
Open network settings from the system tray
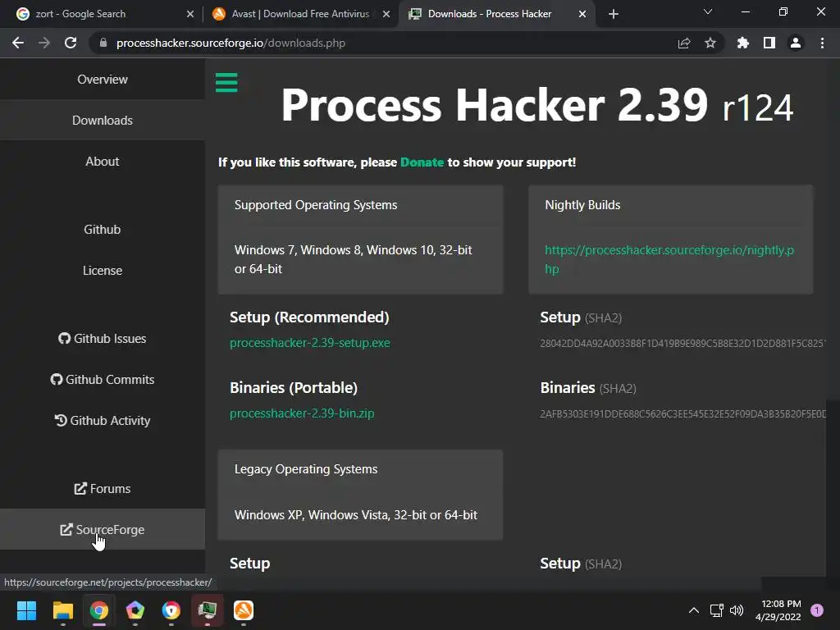click(x=717, y=610)
